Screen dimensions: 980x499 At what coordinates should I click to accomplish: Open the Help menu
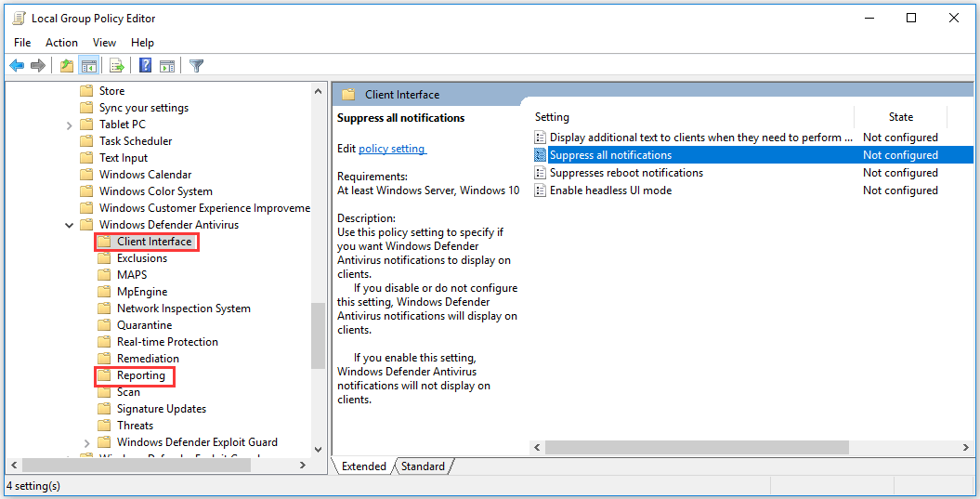point(142,43)
